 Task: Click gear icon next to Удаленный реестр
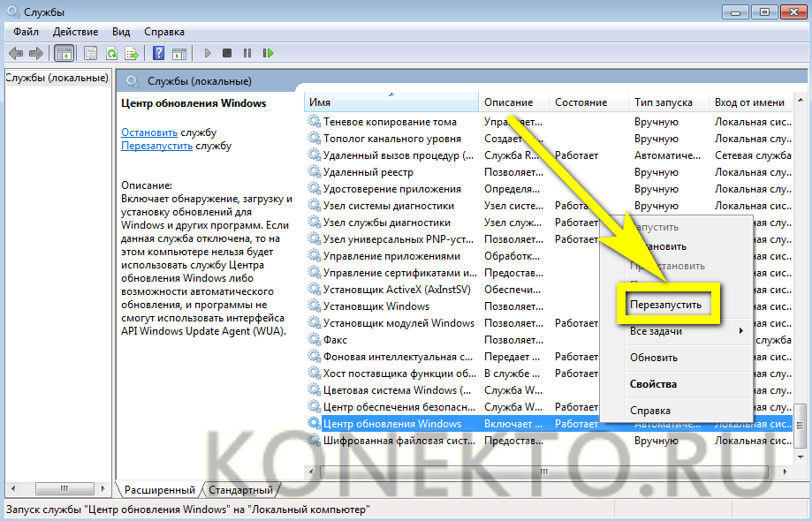click(x=314, y=172)
